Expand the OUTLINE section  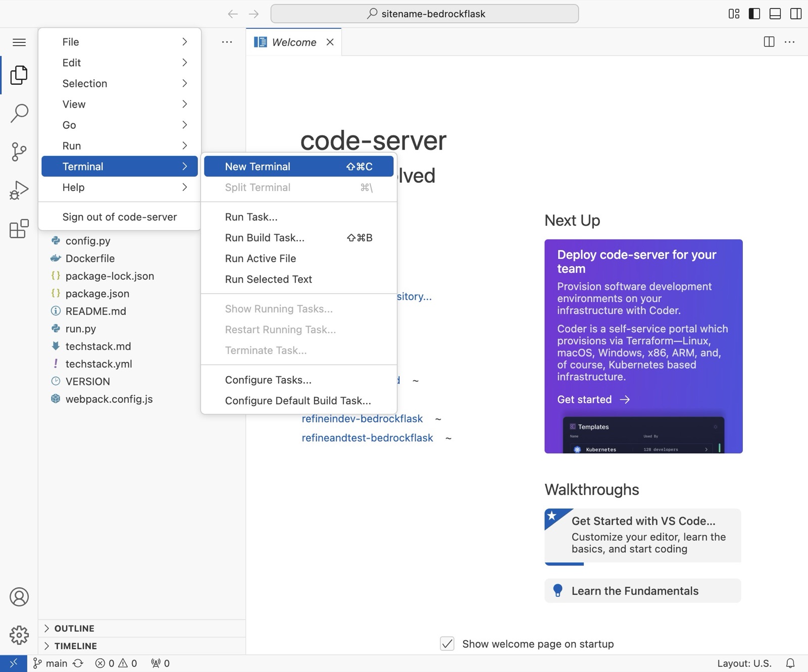click(142, 628)
